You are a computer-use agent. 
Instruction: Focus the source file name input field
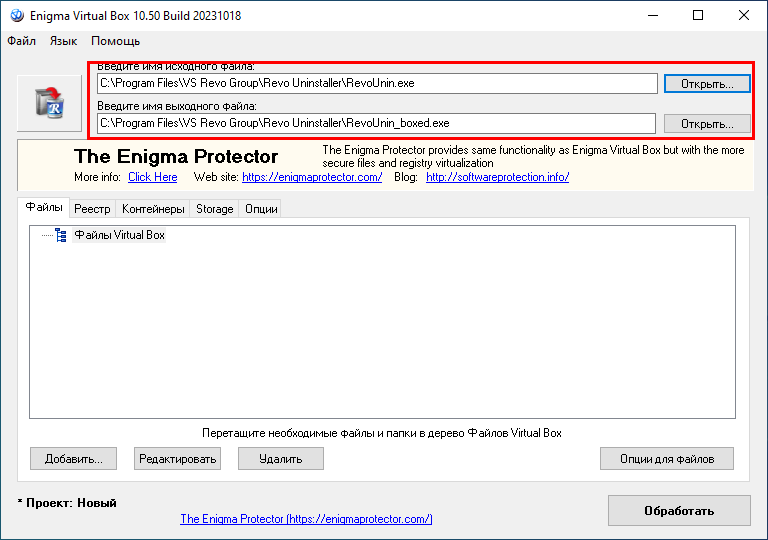click(377, 83)
